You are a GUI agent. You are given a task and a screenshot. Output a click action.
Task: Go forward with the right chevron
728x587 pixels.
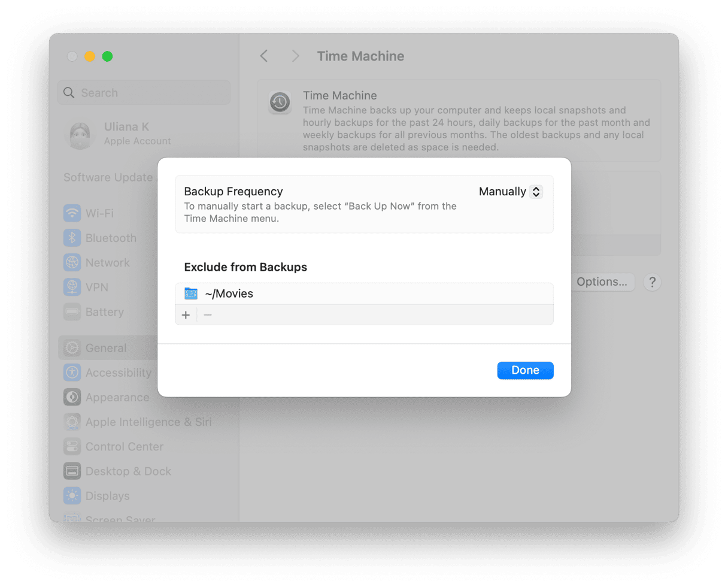[295, 56]
